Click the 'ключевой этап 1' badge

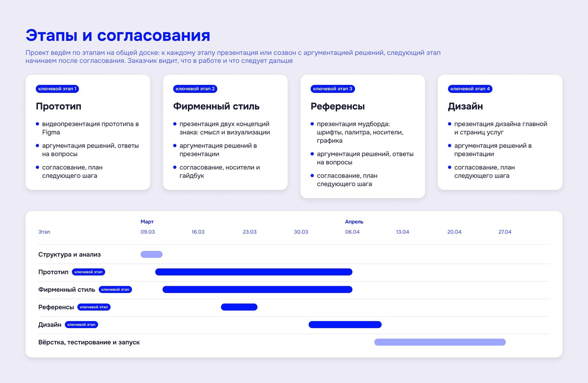click(57, 89)
